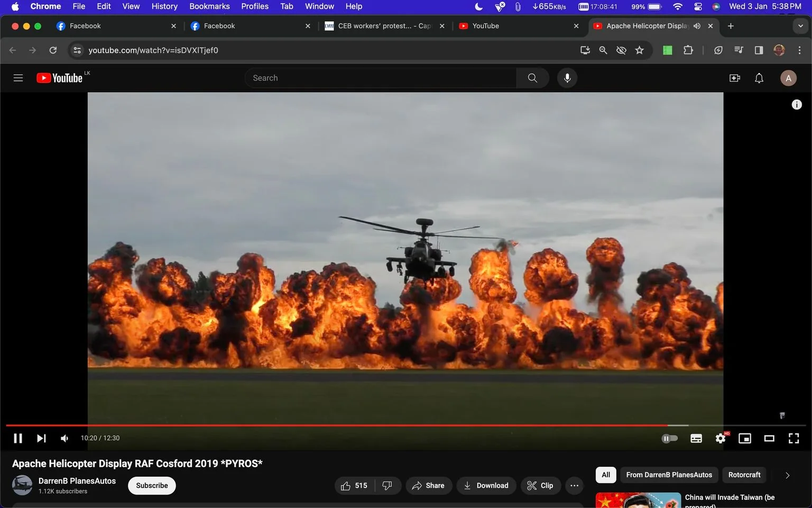Subscribe to DarrenB PlanesAutos
Viewport: 812px width, 508px height.
click(152, 485)
